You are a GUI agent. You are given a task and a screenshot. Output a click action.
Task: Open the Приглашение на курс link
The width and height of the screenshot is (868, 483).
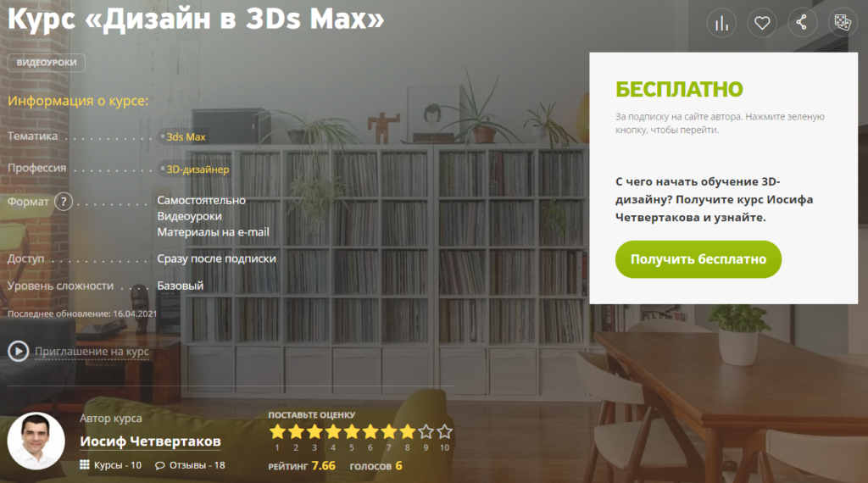coord(92,352)
